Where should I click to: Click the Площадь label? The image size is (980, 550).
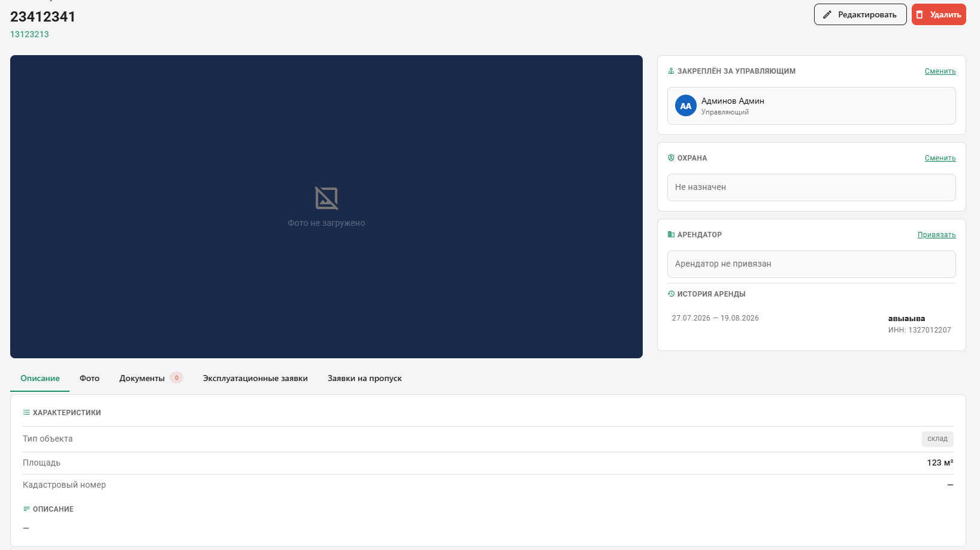click(41, 463)
